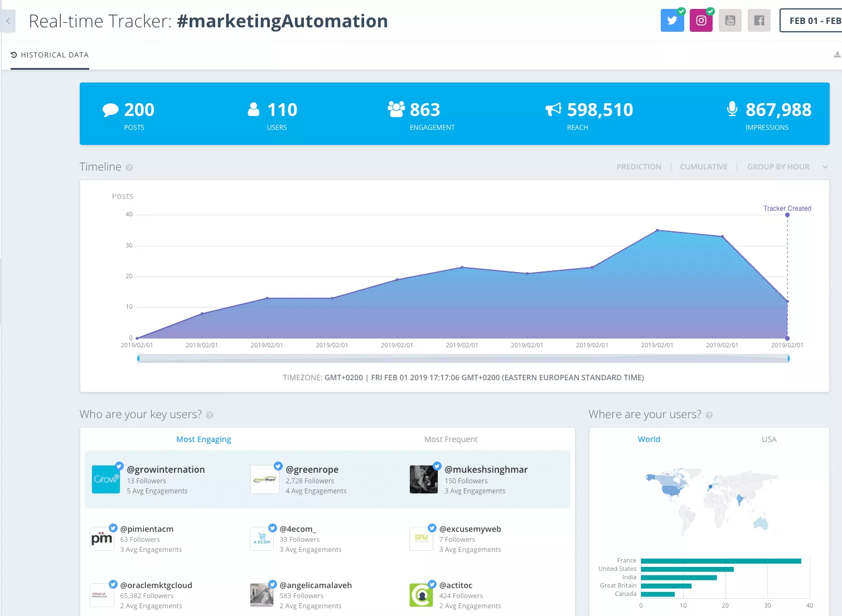Viewport: 842px width, 616px height.
Task: Toggle the Prediction timeline option
Action: (x=638, y=167)
